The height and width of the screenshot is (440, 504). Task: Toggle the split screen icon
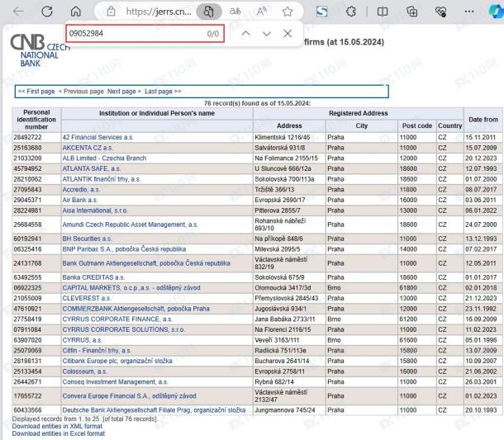point(383,12)
